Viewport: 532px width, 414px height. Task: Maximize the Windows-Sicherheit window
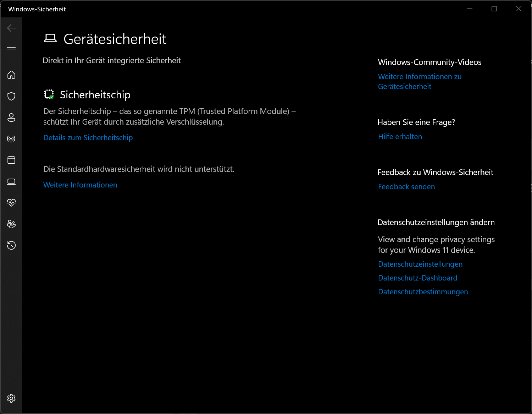494,9
